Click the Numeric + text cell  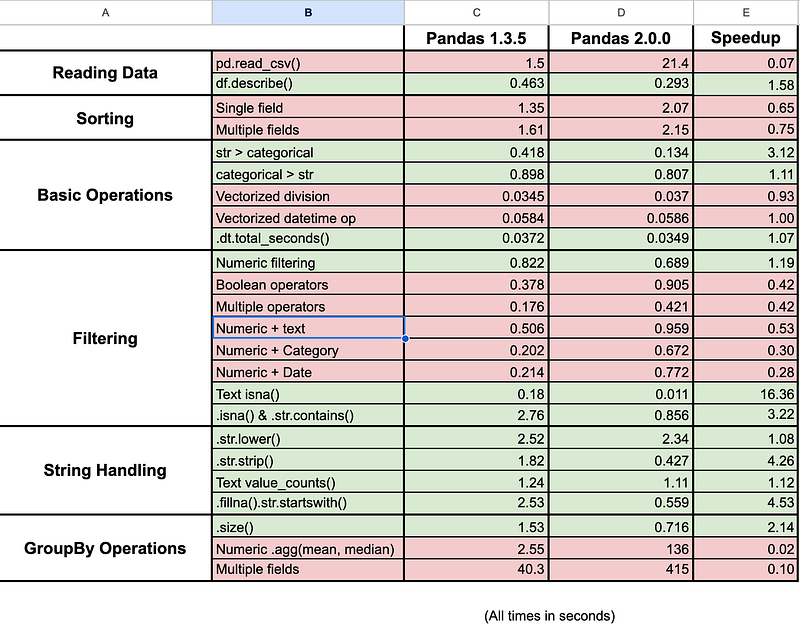308,328
